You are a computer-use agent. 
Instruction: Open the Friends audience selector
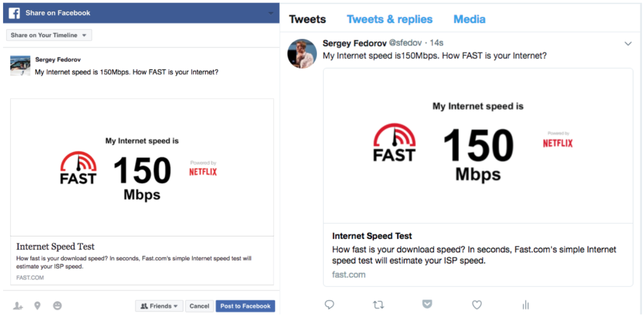[x=159, y=305]
